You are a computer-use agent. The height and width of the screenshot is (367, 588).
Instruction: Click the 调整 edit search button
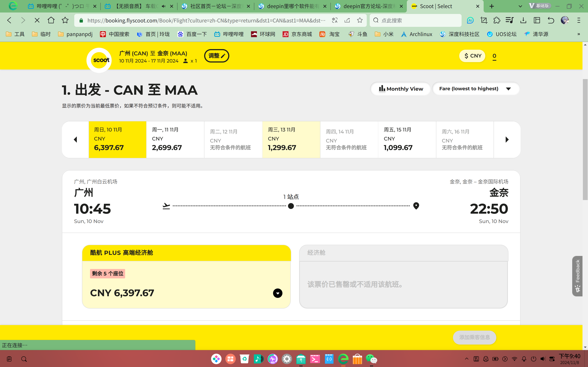[217, 56]
